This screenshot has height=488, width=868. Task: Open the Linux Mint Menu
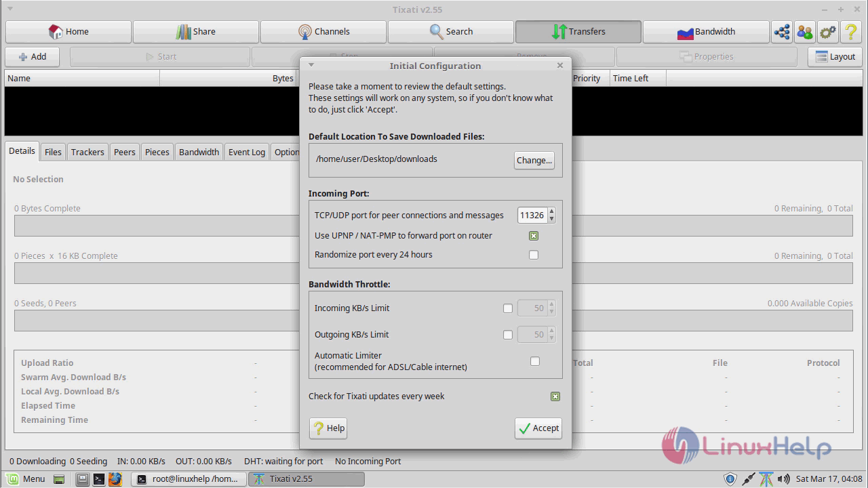point(26,479)
